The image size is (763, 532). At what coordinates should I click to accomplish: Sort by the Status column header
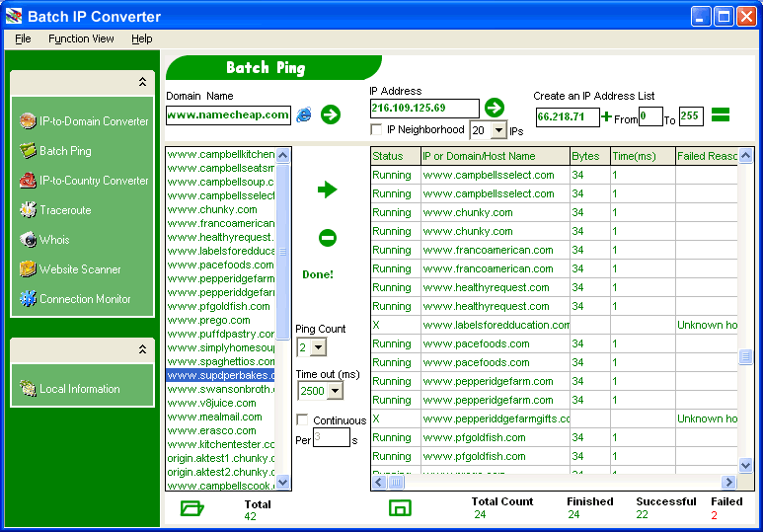click(395, 156)
